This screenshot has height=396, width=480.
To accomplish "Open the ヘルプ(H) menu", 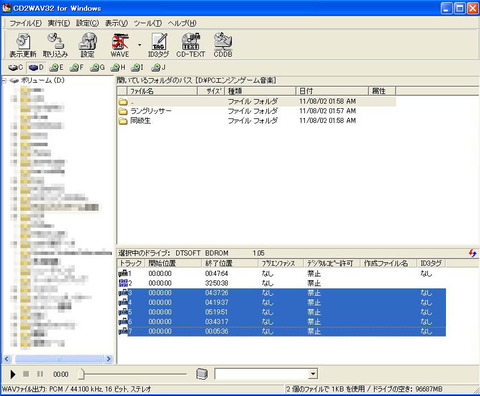I will click(182, 23).
